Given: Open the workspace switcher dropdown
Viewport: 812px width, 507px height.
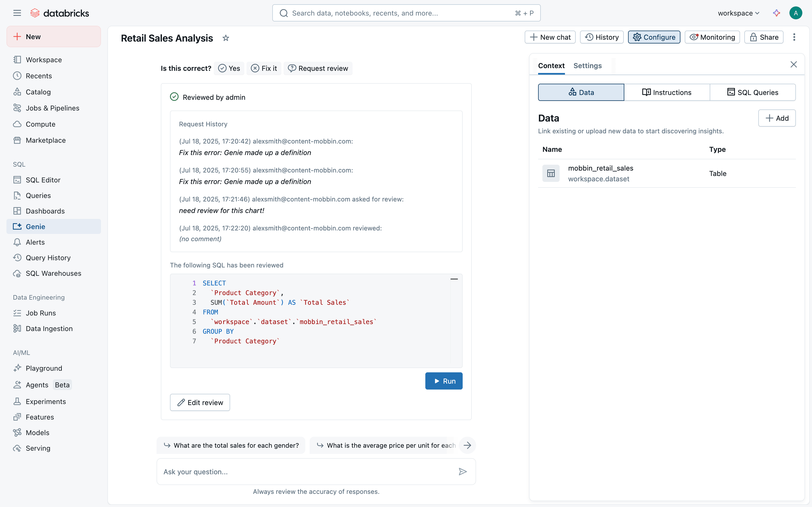Looking at the screenshot, I should [738, 13].
